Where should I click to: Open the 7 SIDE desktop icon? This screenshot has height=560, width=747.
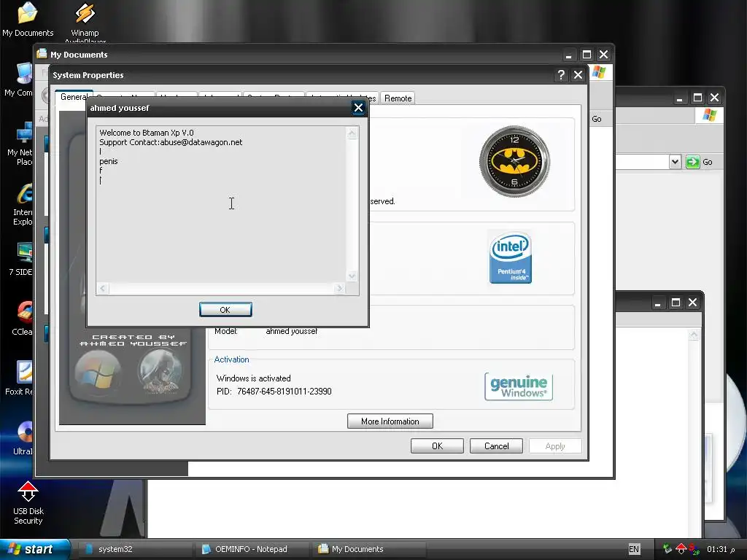pyautogui.click(x=21, y=259)
